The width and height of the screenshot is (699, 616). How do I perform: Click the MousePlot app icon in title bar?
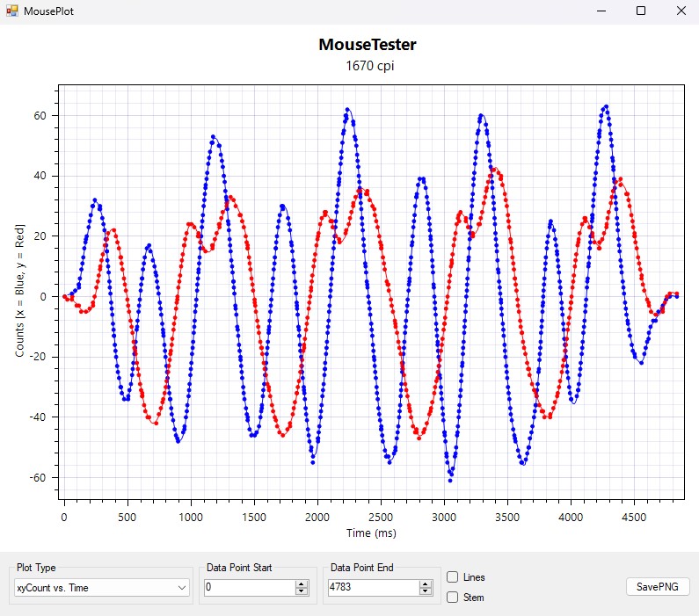[x=11, y=11]
